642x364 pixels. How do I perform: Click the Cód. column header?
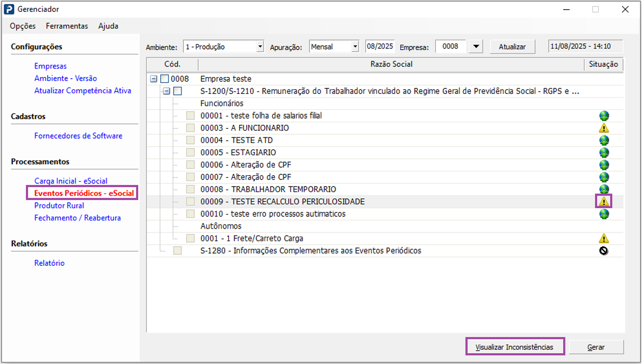pyautogui.click(x=172, y=64)
